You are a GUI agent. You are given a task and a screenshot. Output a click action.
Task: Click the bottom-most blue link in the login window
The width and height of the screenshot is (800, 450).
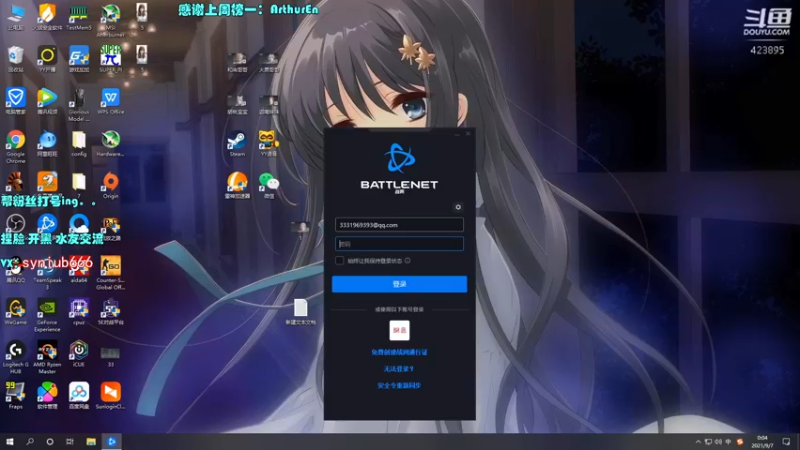(x=399, y=386)
